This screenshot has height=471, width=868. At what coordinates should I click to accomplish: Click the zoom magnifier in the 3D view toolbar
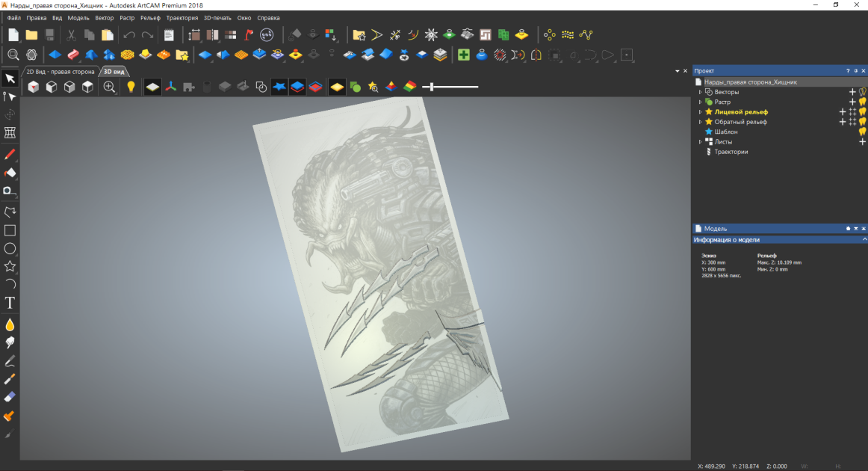coord(110,87)
